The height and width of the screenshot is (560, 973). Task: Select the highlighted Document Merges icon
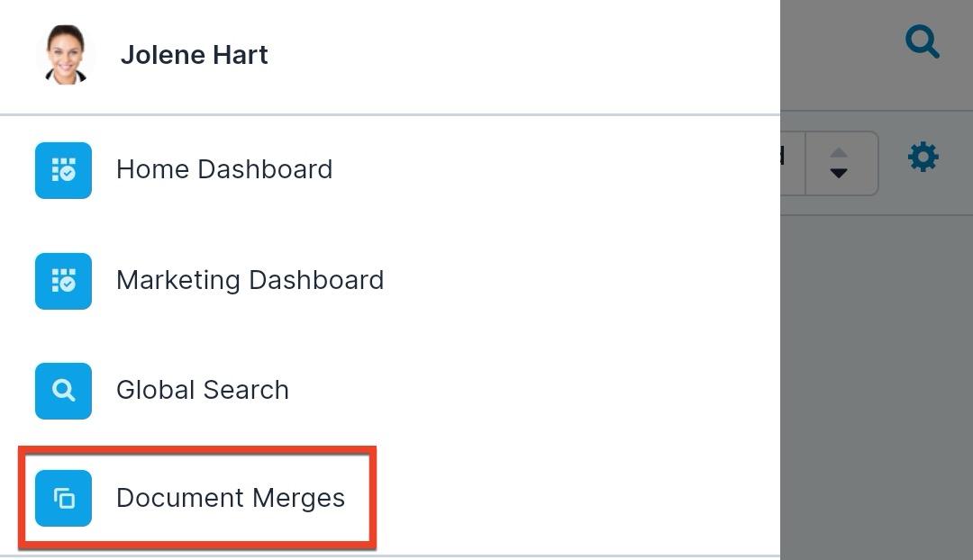click(x=63, y=498)
